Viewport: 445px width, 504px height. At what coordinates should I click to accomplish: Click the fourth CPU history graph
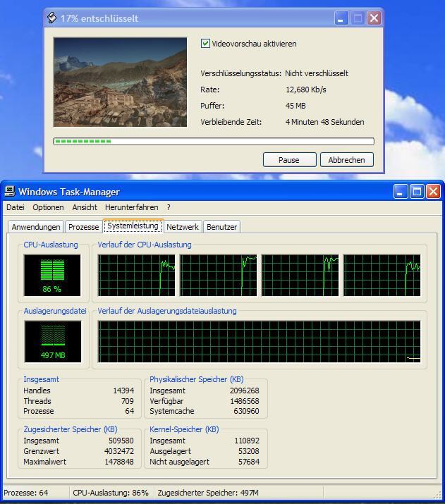(382, 276)
